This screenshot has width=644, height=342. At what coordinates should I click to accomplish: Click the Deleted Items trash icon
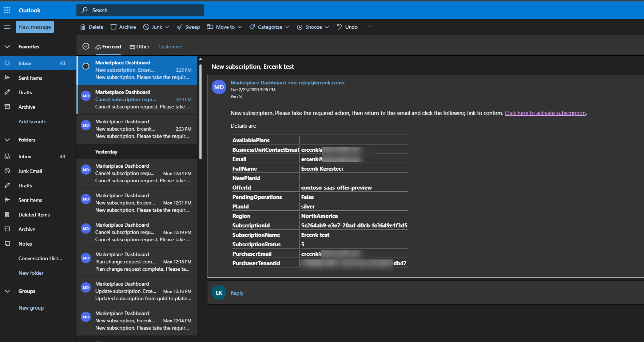click(x=7, y=215)
